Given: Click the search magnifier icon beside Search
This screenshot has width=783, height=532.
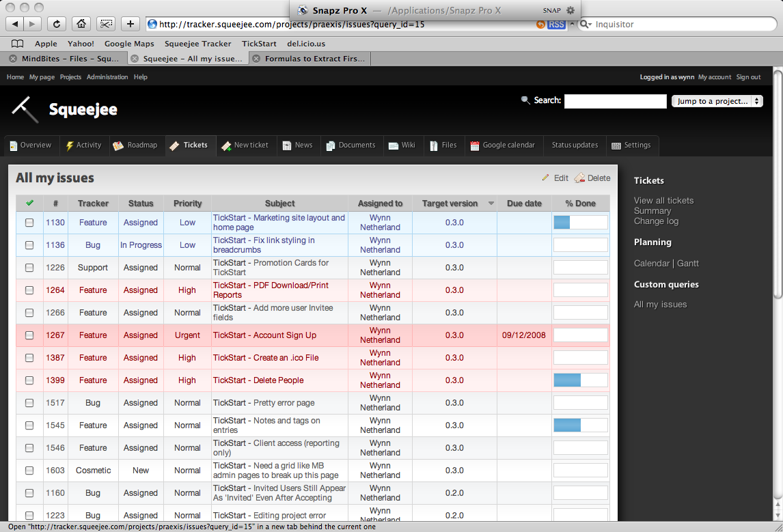Looking at the screenshot, I should tap(525, 100).
